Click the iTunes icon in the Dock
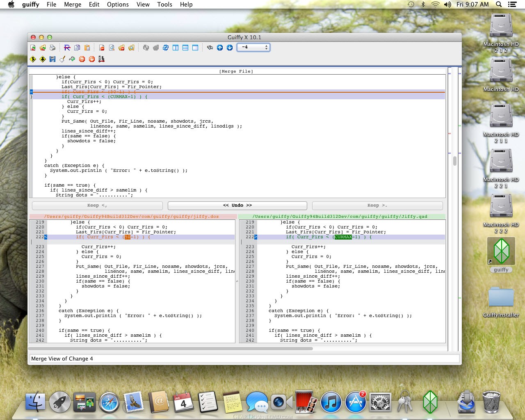Viewport: 525px width, 420px height. click(331, 402)
